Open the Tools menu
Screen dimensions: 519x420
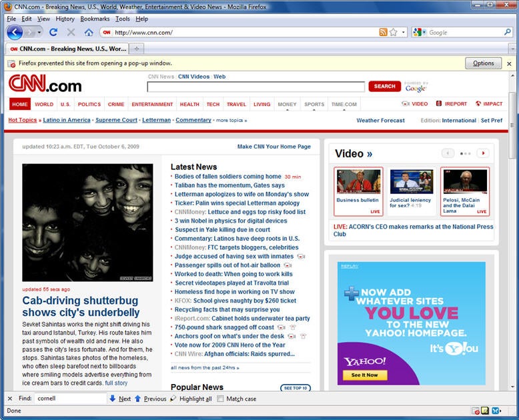coord(123,19)
